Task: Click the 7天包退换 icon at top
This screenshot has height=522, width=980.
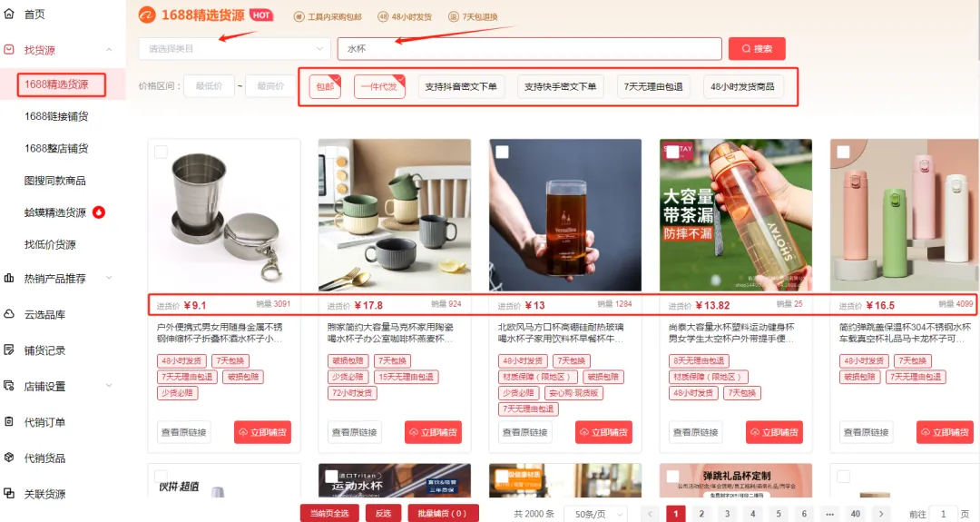Action: [454, 17]
